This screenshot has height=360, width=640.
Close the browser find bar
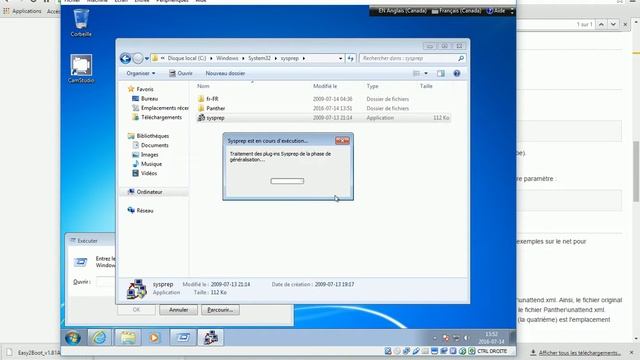[x=625, y=24]
